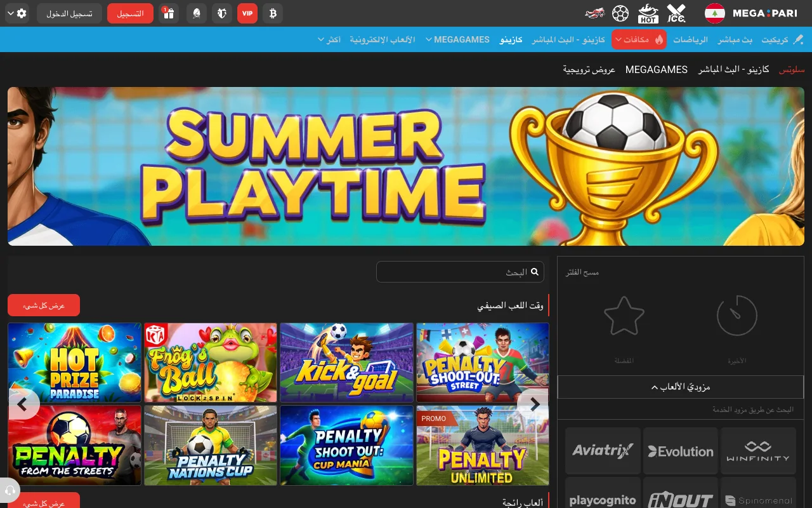Slide the game carousel to the left
The width and height of the screenshot is (812, 508).
23,404
